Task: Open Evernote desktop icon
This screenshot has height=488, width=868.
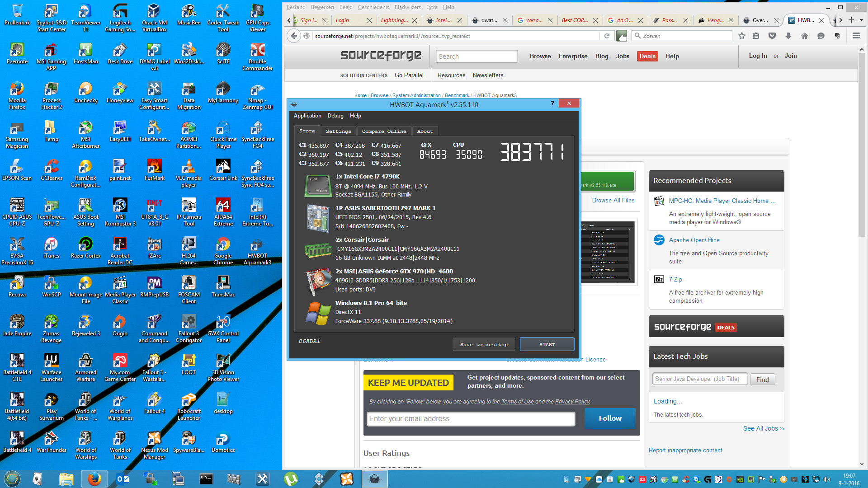Action: [17, 54]
